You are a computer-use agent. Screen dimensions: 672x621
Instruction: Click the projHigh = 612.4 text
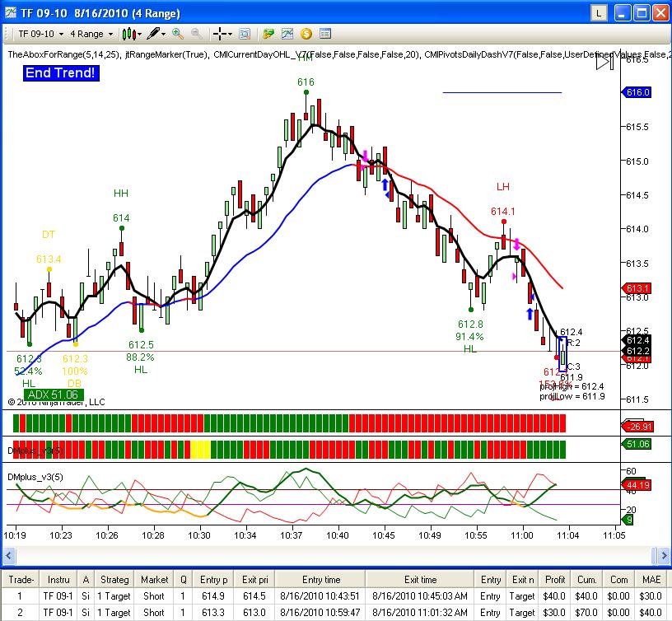(572, 386)
